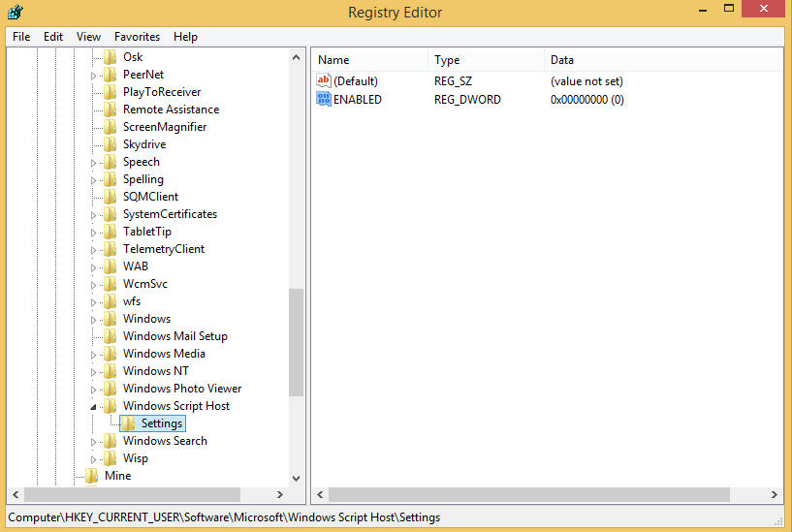This screenshot has height=532, width=792.
Task: Click tree pane vertical scrollbar thumb
Action: (297, 342)
